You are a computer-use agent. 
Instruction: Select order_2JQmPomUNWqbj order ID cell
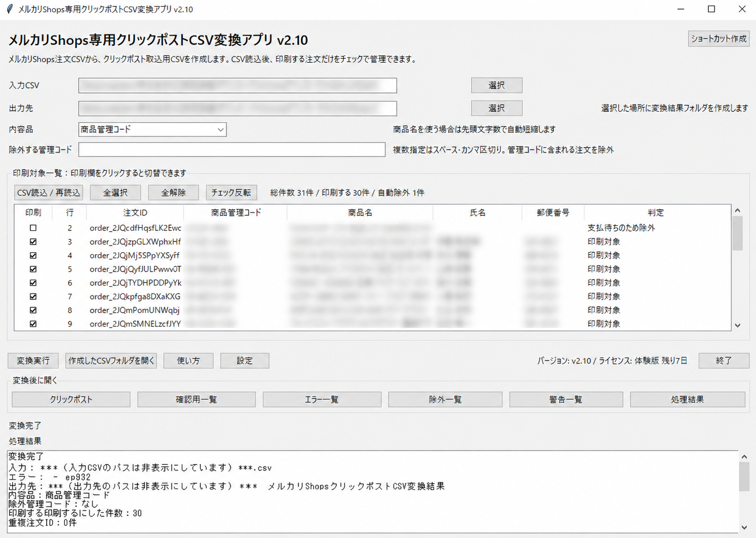(x=135, y=310)
